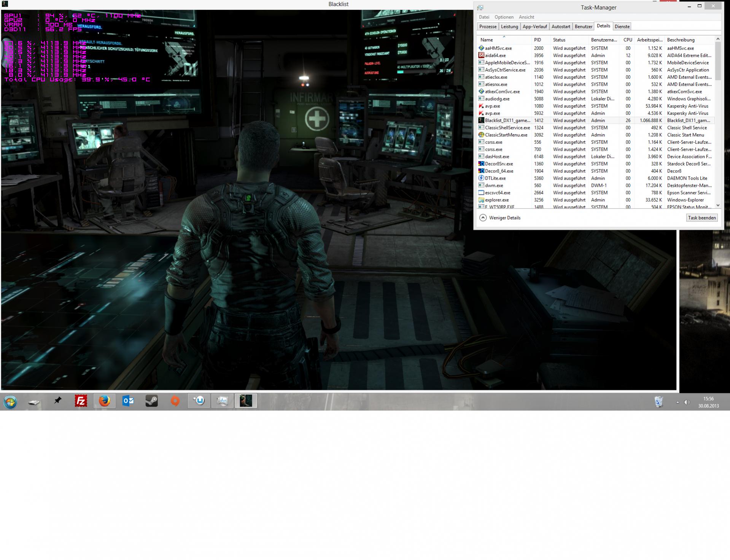The width and height of the screenshot is (730, 560).
Task: Click the Task beenden button
Action: (x=702, y=218)
